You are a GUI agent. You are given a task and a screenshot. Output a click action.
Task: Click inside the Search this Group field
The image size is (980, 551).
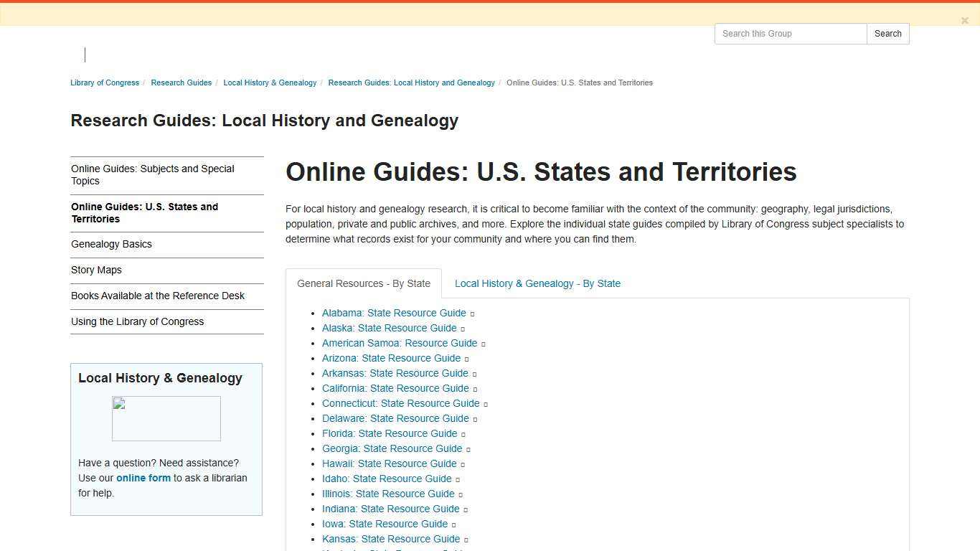click(x=789, y=33)
